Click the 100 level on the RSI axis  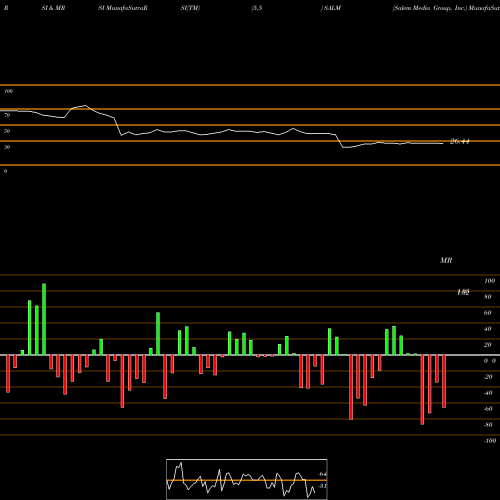click(9, 91)
